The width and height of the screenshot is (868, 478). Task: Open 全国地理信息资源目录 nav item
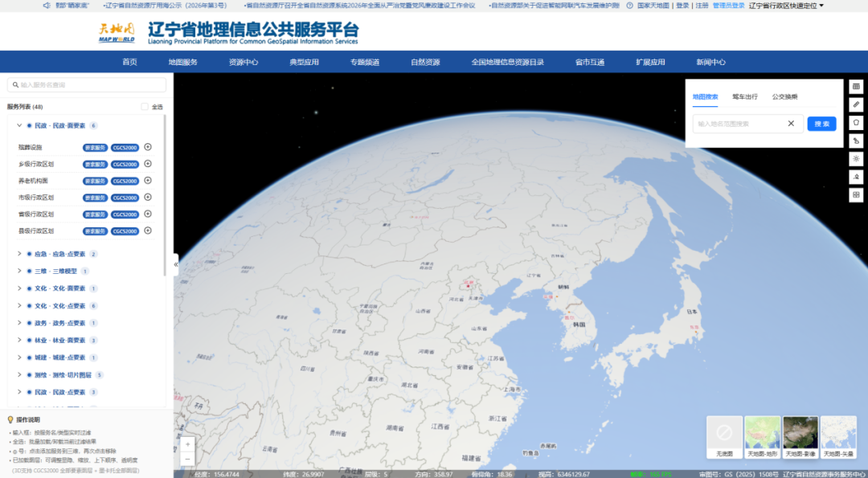click(508, 62)
